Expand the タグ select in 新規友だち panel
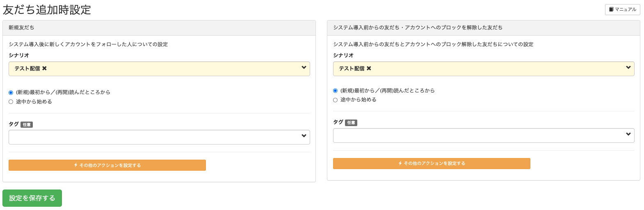This screenshot has height=210, width=644. (159, 137)
